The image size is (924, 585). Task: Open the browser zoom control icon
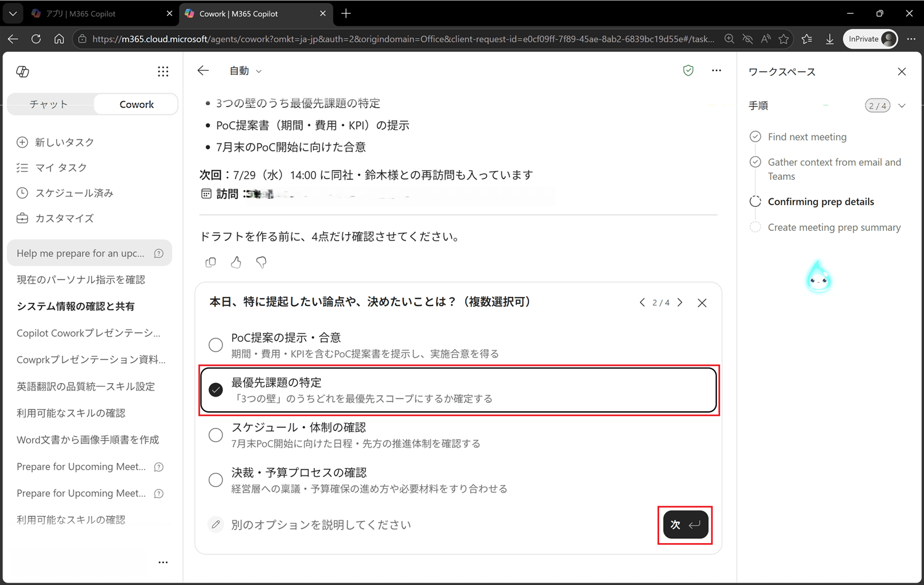729,39
